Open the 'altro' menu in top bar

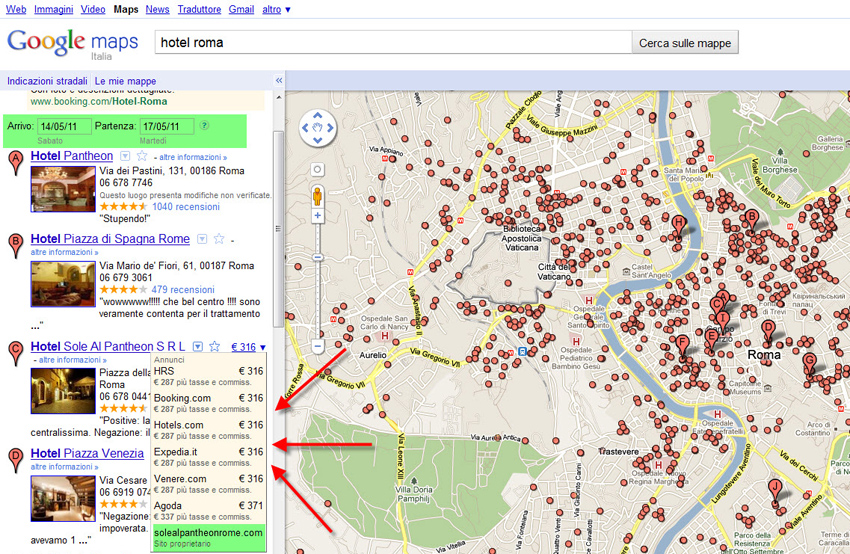pos(276,9)
